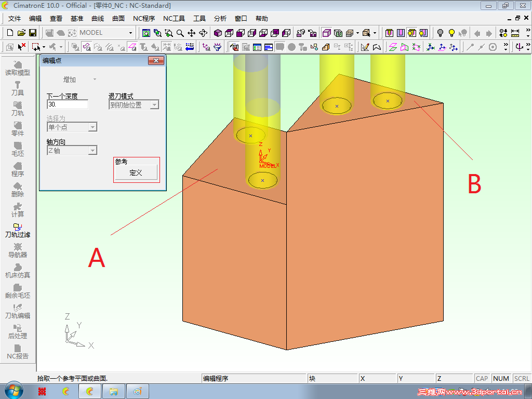
Task: Turn on the yellow light bulb icon
Action: 451,33
